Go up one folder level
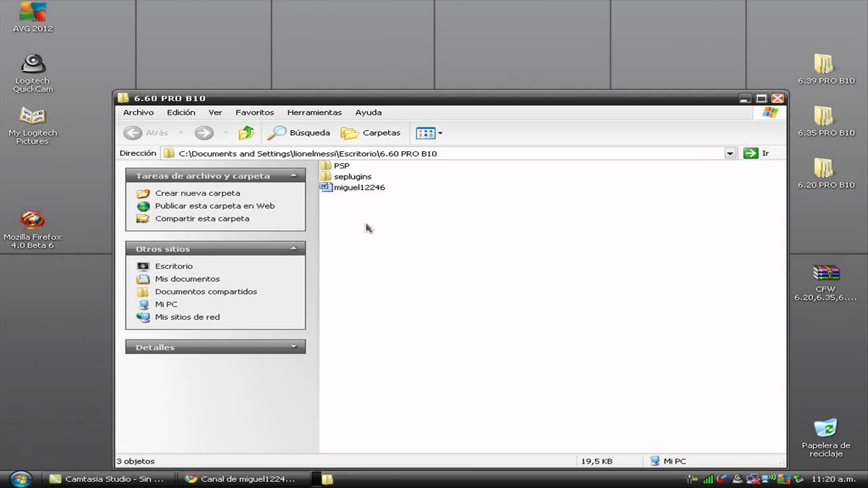Image resolution: width=868 pixels, height=488 pixels. pyautogui.click(x=246, y=133)
